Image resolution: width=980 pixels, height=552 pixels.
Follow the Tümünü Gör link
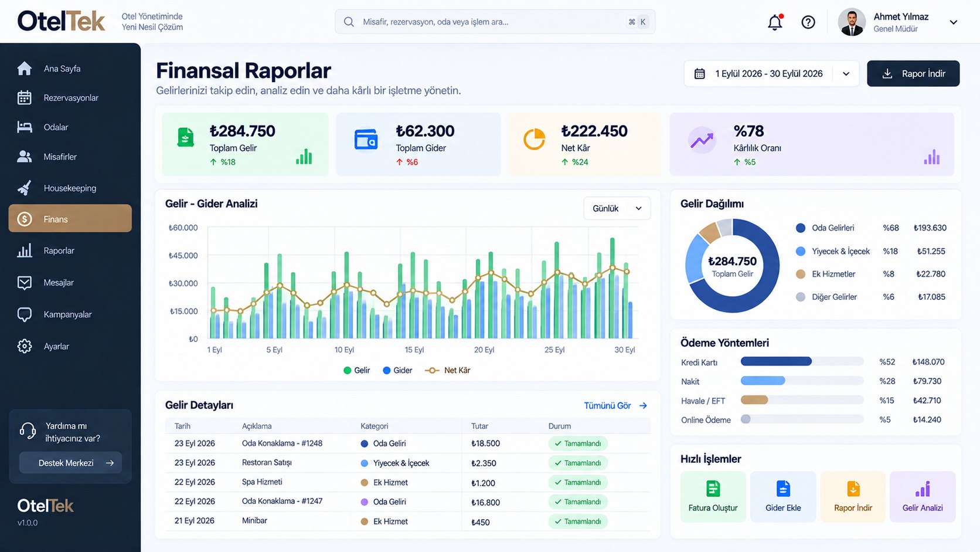click(x=615, y=405)
